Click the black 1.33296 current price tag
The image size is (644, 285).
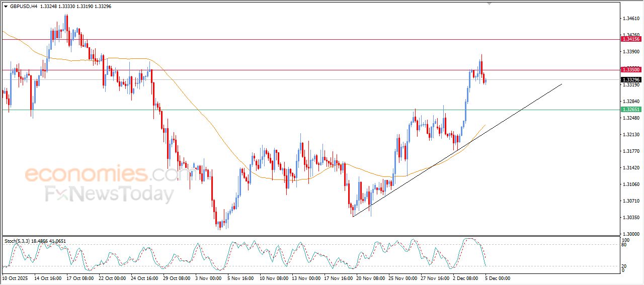(631, 80)
